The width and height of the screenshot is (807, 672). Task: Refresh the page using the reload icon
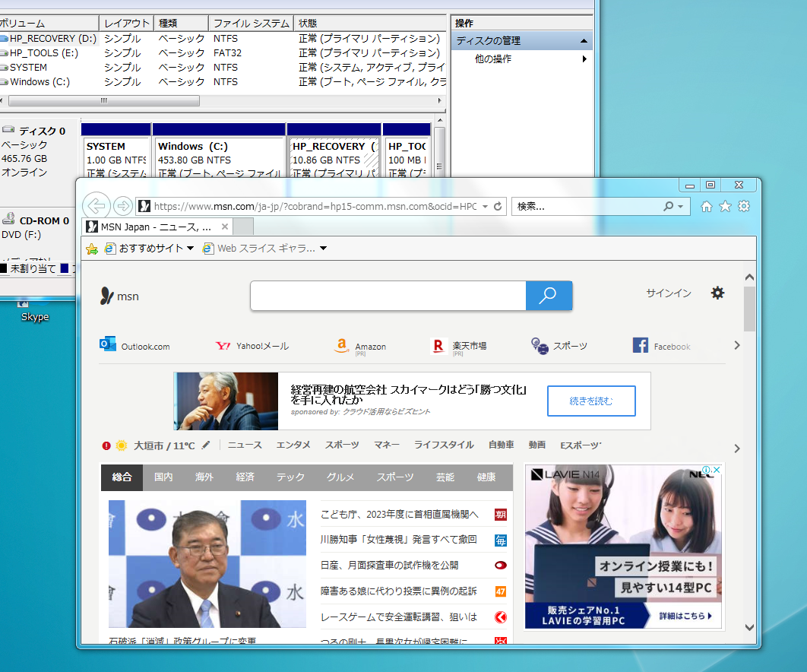click(x=498, y=206)
